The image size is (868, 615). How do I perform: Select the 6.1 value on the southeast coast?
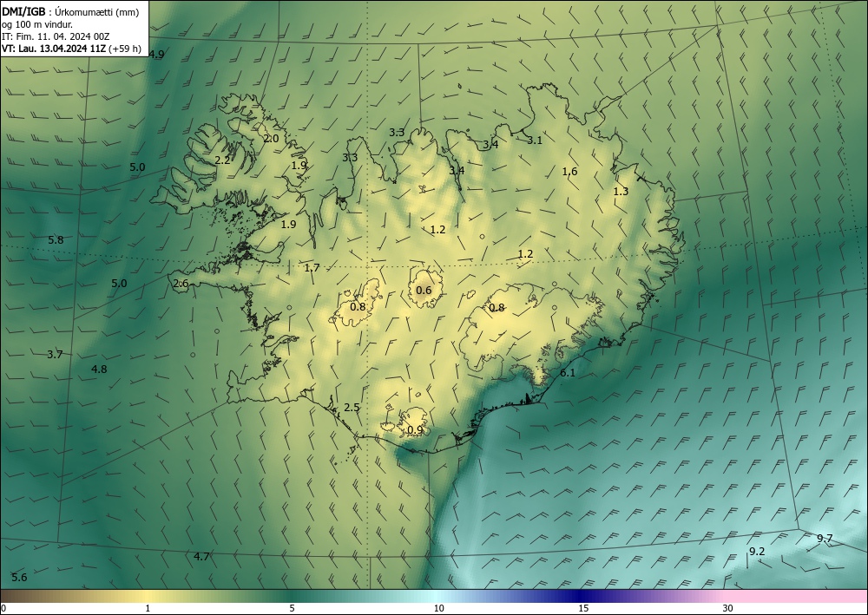click(568, 373)
